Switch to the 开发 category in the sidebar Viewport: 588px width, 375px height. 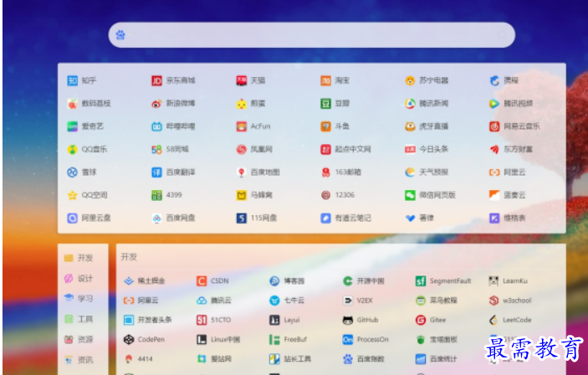[79, 258]
